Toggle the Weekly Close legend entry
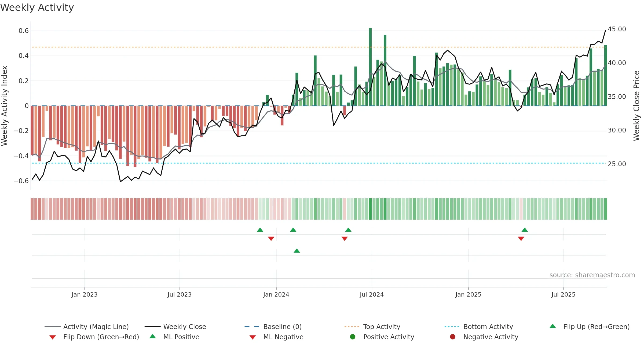644x362 pixels. point(175,327)
